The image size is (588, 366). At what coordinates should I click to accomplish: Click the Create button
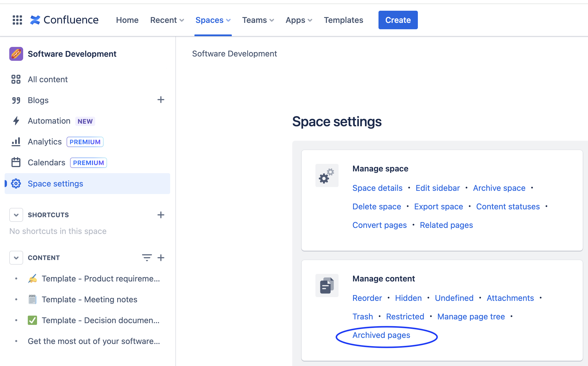click(x=398, y=20)
